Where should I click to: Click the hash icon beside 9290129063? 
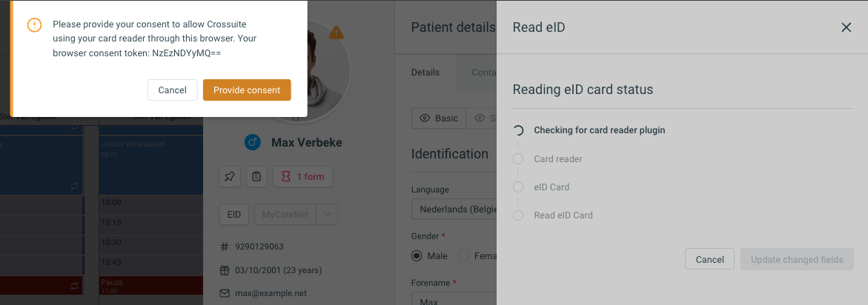(224, 247)
